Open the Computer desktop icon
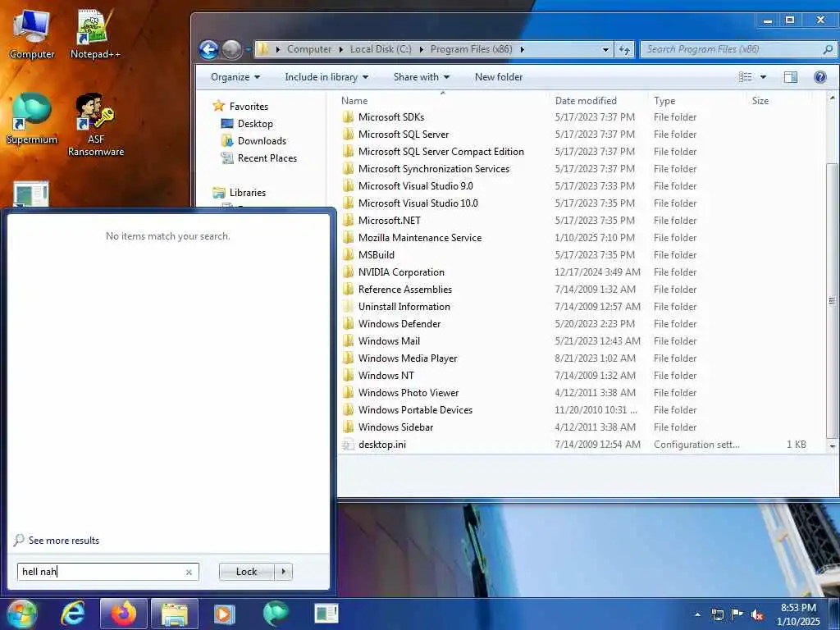The image size is (840, 630). [32, 34]
